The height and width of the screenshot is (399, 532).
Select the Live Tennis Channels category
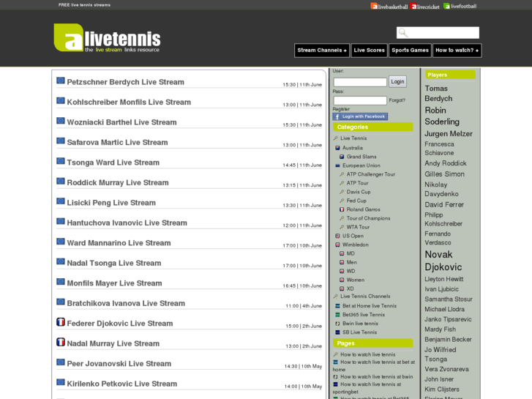(365, 296)
